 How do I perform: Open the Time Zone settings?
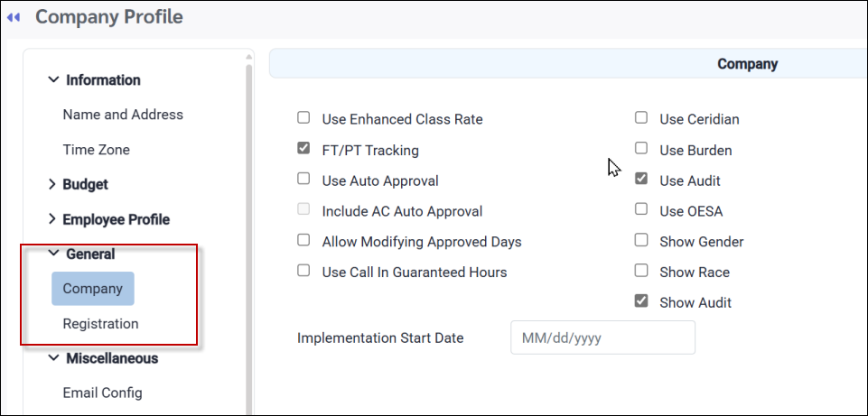coord(97,150)
